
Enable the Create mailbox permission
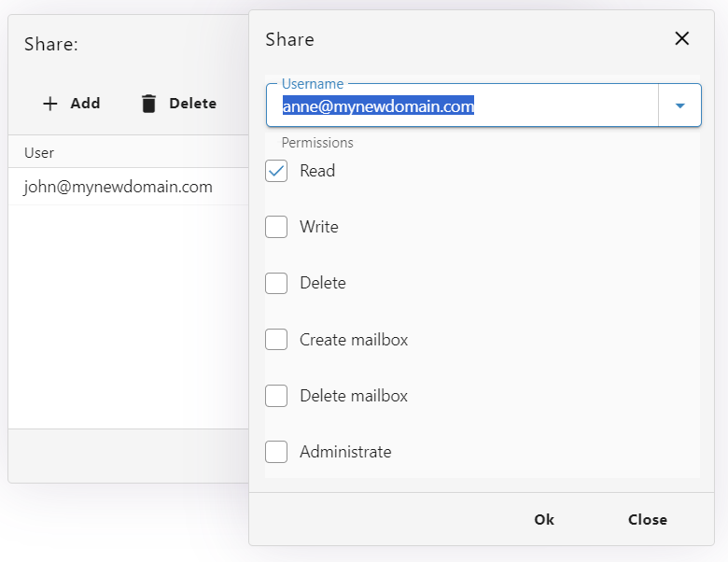click(276, 340)
